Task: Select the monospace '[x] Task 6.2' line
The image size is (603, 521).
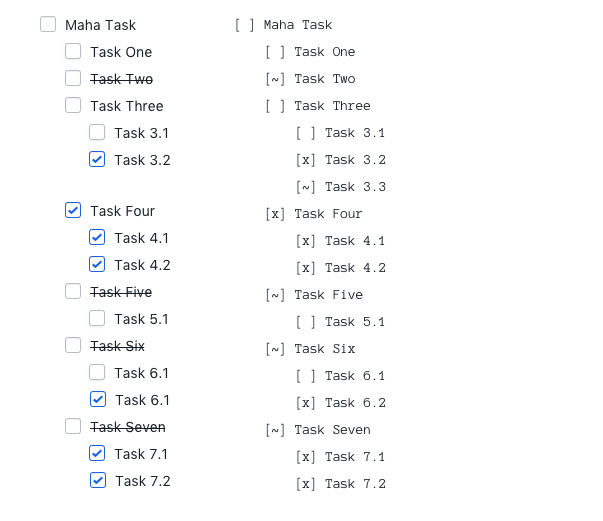Action: 341,403
